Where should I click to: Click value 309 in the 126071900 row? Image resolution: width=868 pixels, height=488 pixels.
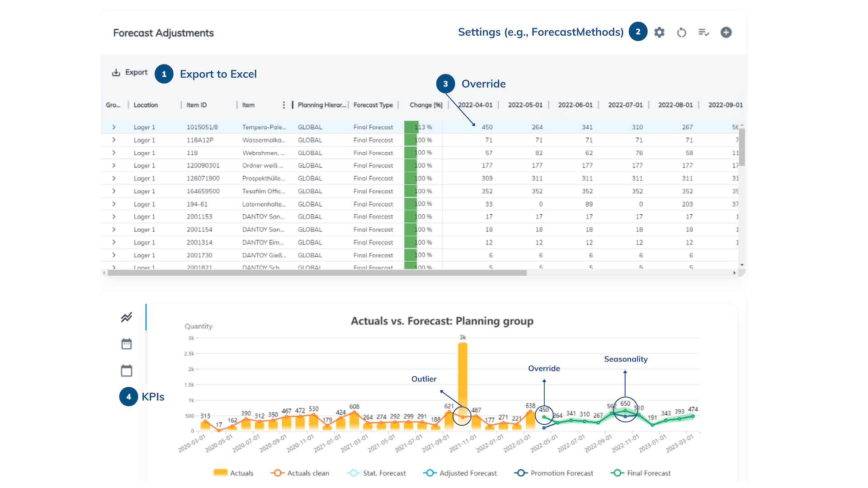pos(487,178)
